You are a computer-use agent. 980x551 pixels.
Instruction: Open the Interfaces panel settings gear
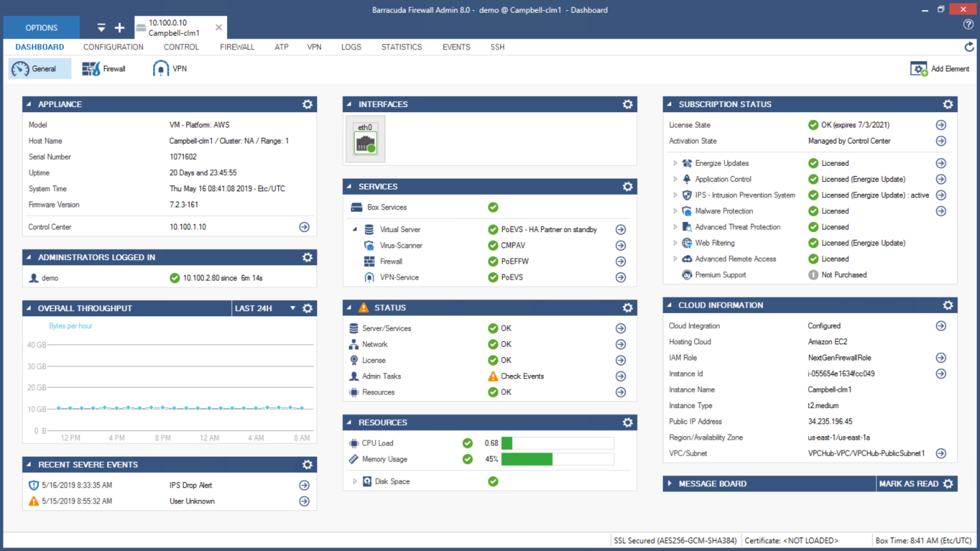[x=627, y=104]
